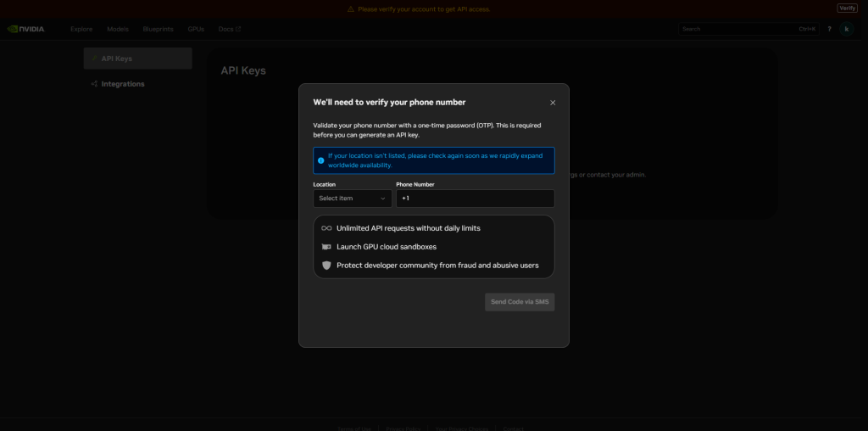The image size is (868, 431).
Task: Click the NVIDIA logo in the header
Action: tap(26, 29)
